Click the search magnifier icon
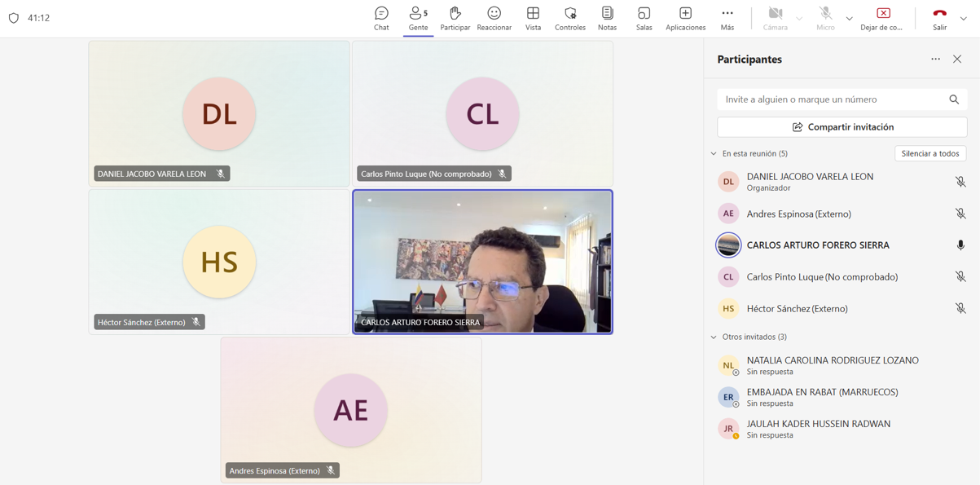This screenshot has height=485, width=980. [954, 99]
